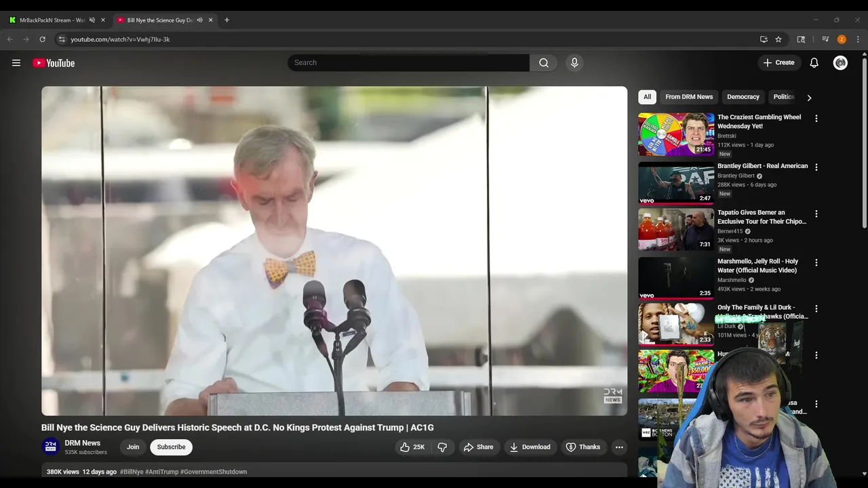Open the YouTube account avatar menu

pyautogui.click(x=840, y=62)
